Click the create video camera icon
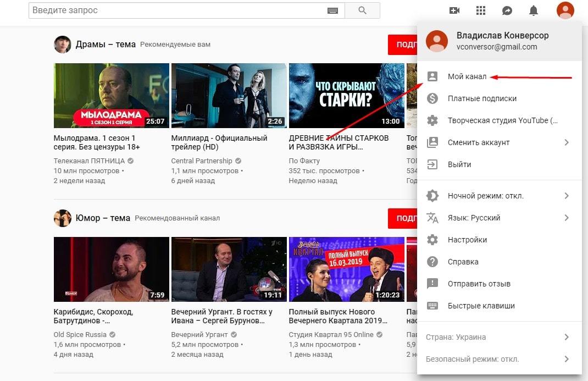Image resolution: width=588 pixels, height=381 pixels. pyautogui.click(x=454, y=10)
